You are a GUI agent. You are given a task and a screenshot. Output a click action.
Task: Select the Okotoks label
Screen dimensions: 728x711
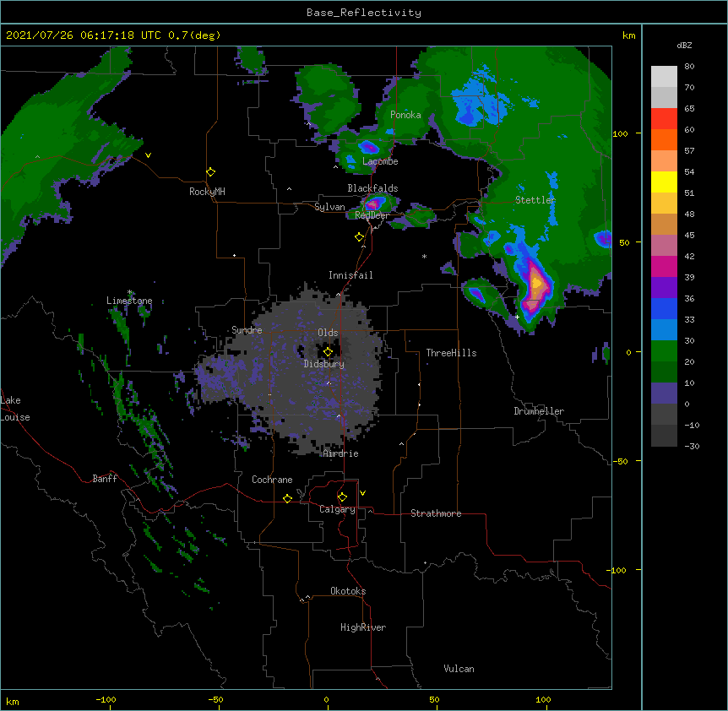(x=348, y=591)
